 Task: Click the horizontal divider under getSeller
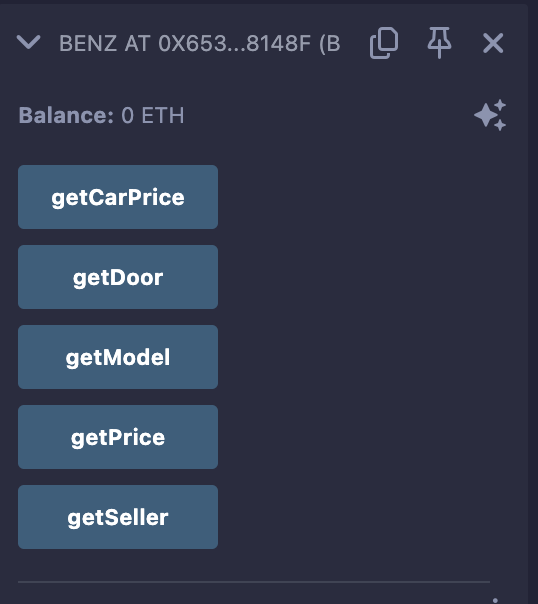tap(254, 582)
